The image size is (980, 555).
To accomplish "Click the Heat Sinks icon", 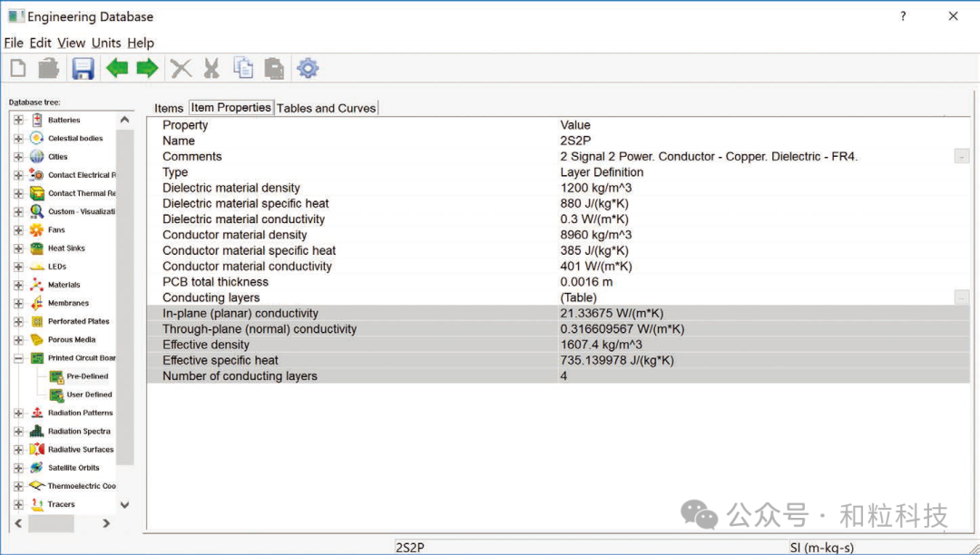I will tap(37, 248).
